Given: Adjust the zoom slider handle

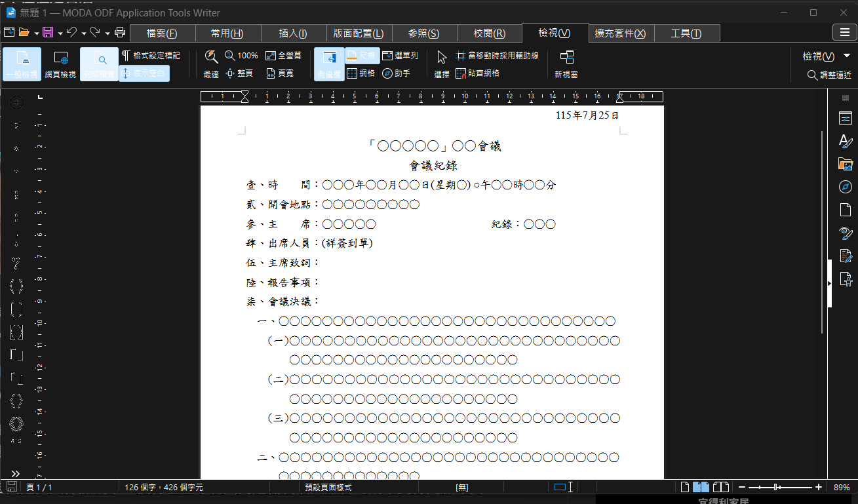Looking at the screenshot, I should coord(776,487).
